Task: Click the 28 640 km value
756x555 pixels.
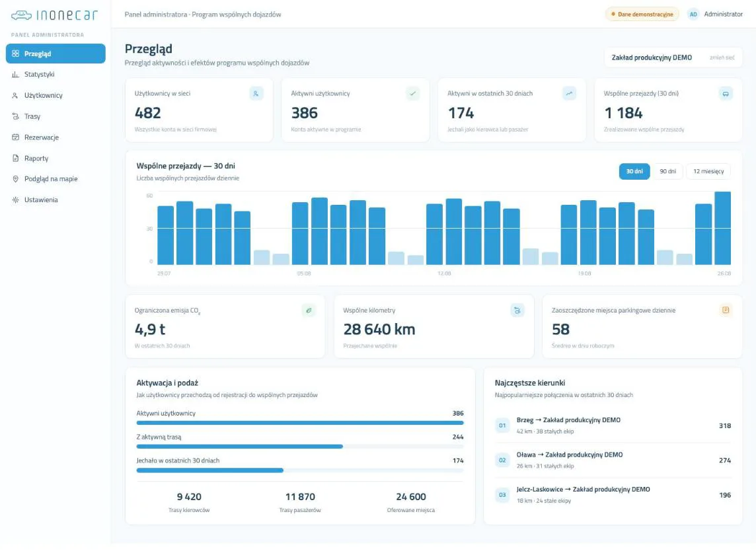Action: [379, 330]
